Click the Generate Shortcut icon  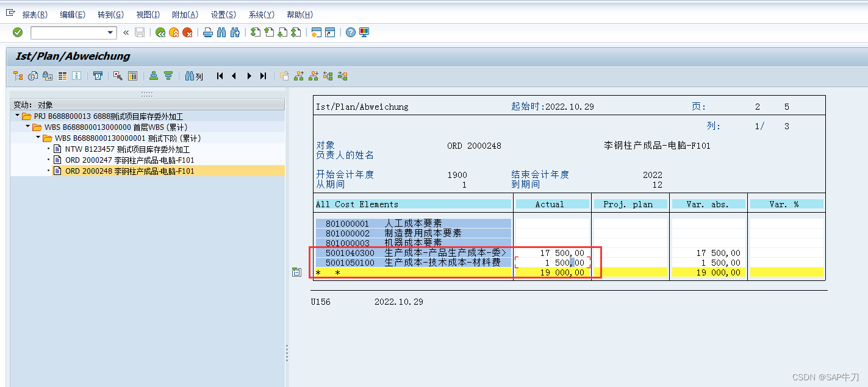click(x=330, y=32)
